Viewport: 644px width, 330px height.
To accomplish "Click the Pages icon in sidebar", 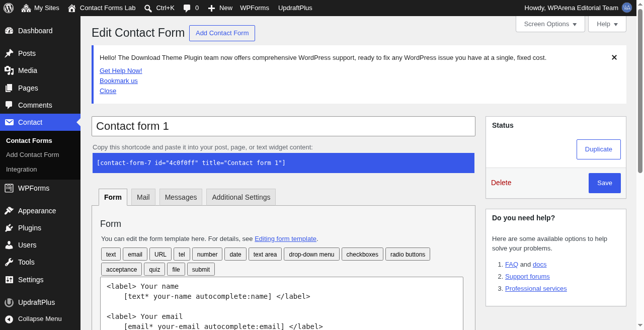I will (x=9, y=88).
